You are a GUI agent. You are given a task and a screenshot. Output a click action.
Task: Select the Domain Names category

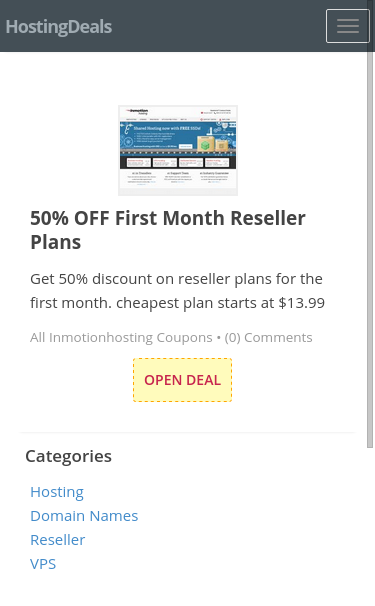pos(84,516)
